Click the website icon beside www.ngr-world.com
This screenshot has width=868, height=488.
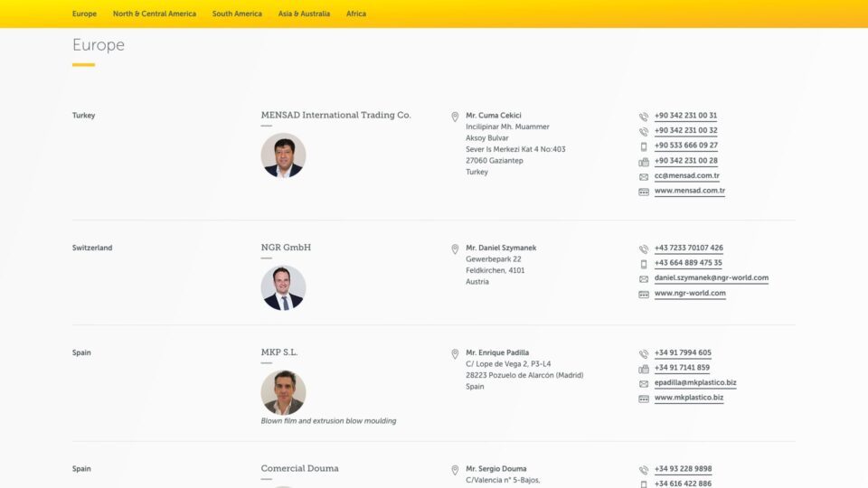point(644,294)
